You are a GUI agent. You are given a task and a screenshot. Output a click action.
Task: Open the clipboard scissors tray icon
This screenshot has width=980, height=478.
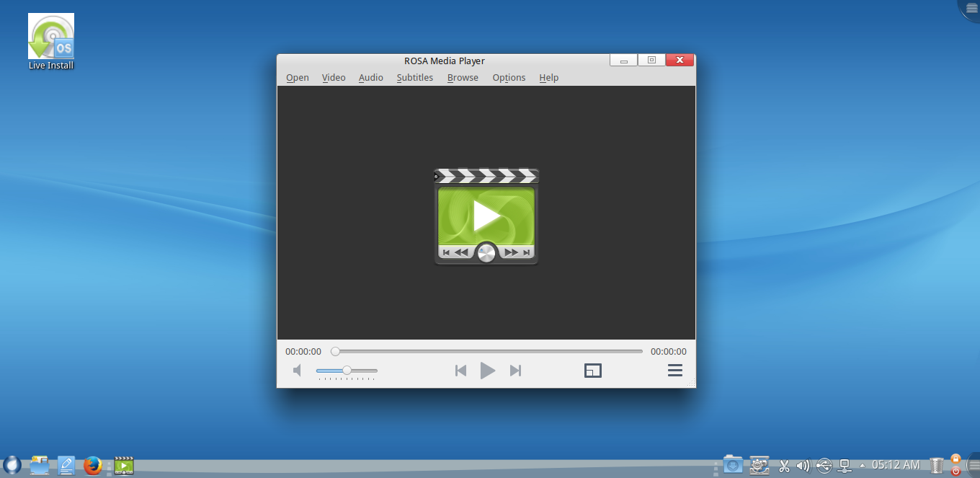pyautogui.click(x=784, y=466)
